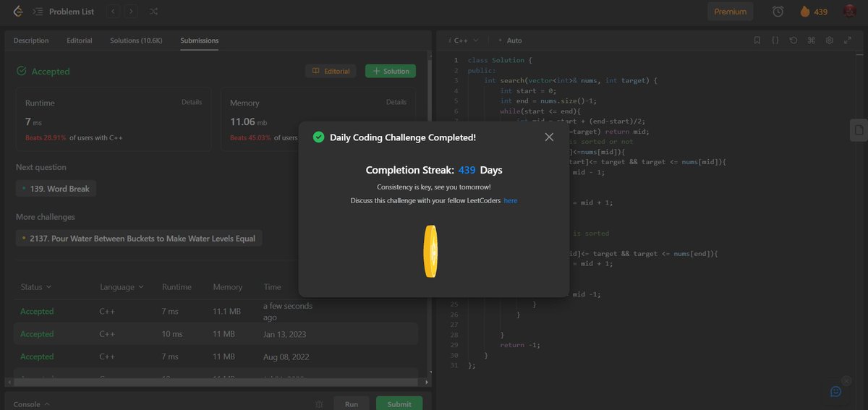The height and width of the screenshot is (410, 868).
Task: Click the scrollbar left arrow under submissions
Action: [9, 381]
